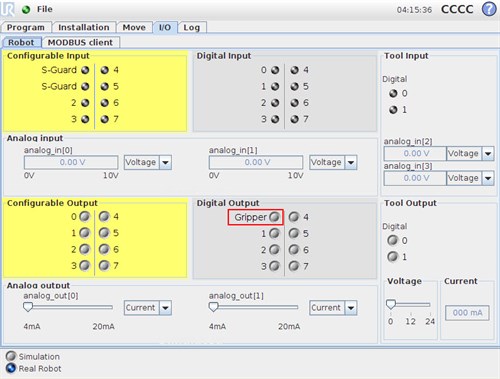500x379 pixels.
Task: Open analog_in[1] Voltage dropdown
Action: pos(333,162)
